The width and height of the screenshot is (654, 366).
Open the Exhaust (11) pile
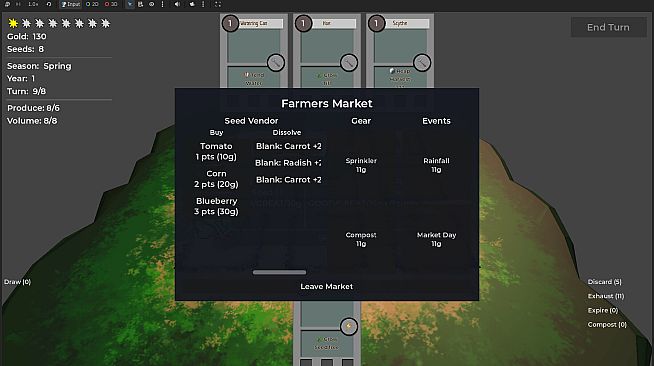click(x=606, y=296)
